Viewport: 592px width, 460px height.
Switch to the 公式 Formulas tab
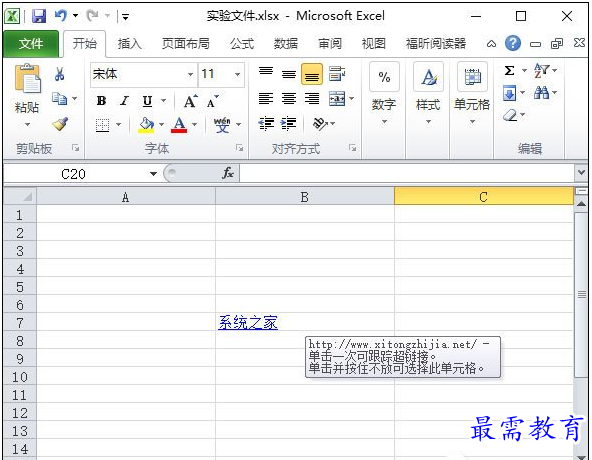[x=242, y=44]
